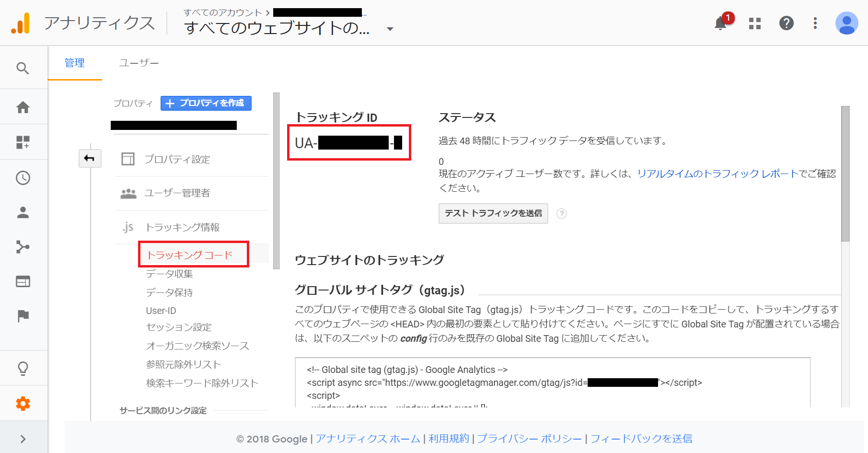
Task: Click help icon beside テスト トラフィックを送信
Action: tap(562, 213)
